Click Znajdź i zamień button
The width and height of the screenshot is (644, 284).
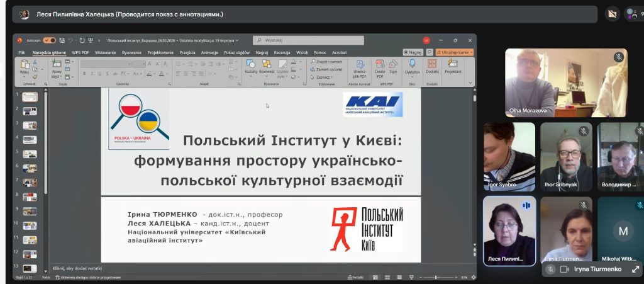[x=327, y=62]
